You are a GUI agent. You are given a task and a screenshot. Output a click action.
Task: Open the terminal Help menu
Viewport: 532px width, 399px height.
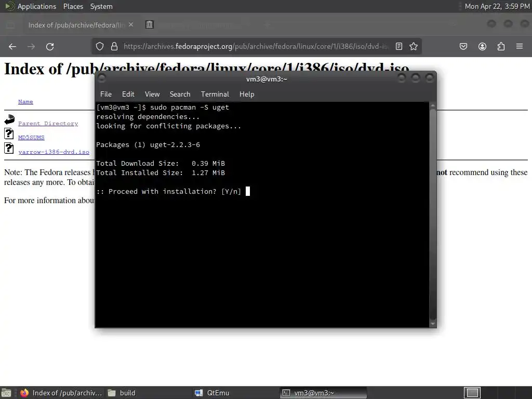247,95
